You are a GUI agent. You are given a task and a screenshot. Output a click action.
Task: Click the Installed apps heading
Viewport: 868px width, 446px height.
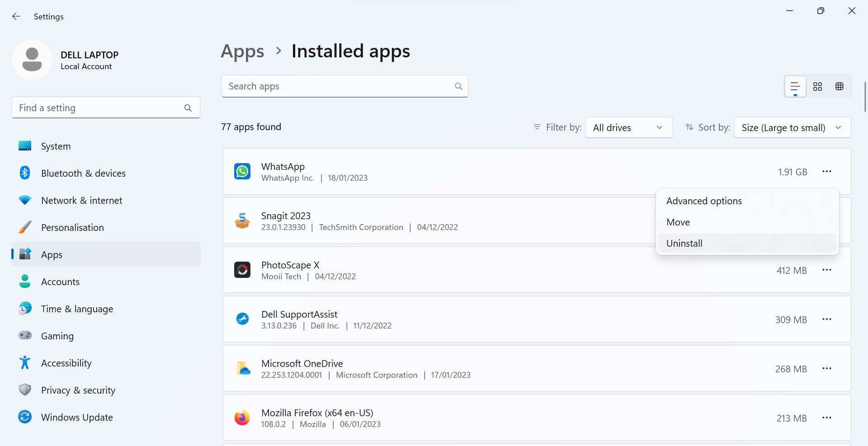click(351, 52)
